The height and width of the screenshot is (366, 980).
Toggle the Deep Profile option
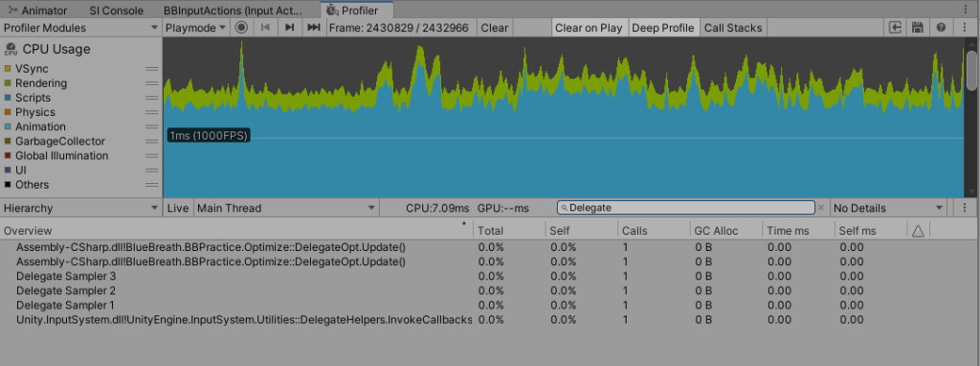pos(663,28)
